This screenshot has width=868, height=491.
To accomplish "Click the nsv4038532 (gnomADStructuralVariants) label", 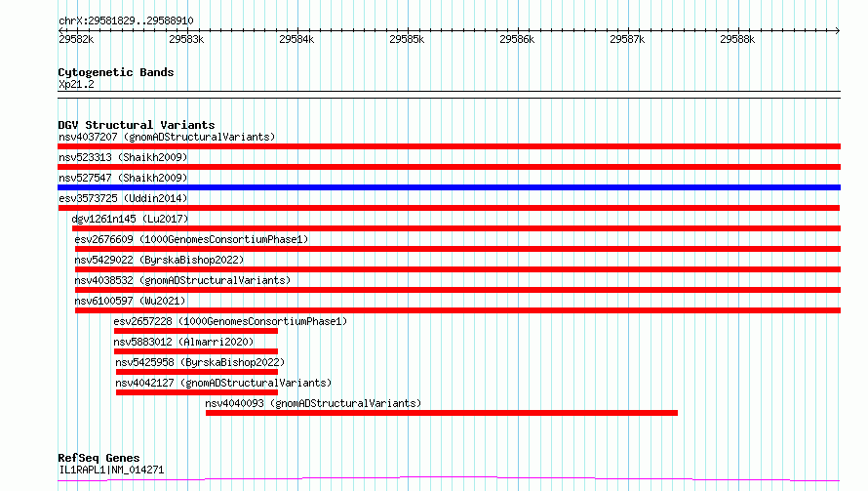I will pyautogui.click(x=182, y=280).
